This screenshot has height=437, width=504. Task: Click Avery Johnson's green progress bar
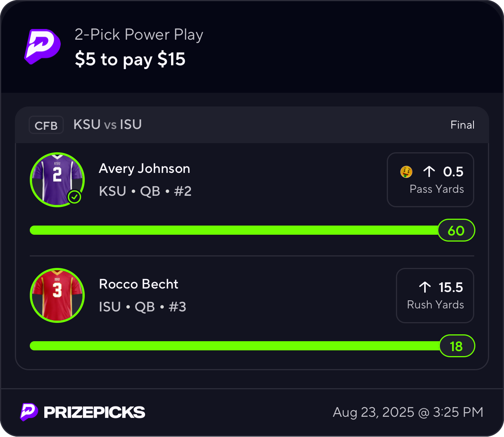click(233, 230)
